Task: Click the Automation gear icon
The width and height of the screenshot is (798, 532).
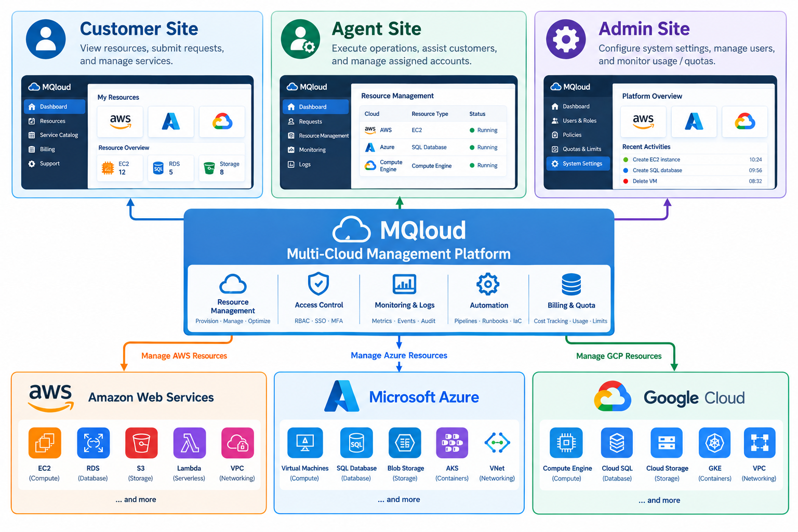Action: tap(488, 284)
